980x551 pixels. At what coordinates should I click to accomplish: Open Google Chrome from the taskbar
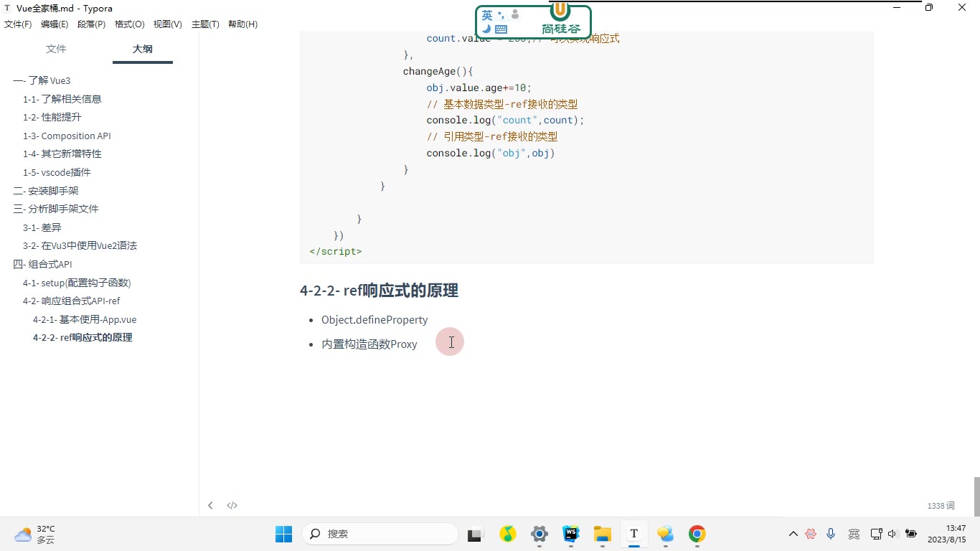pyautogui.click(x=697, y=534)
